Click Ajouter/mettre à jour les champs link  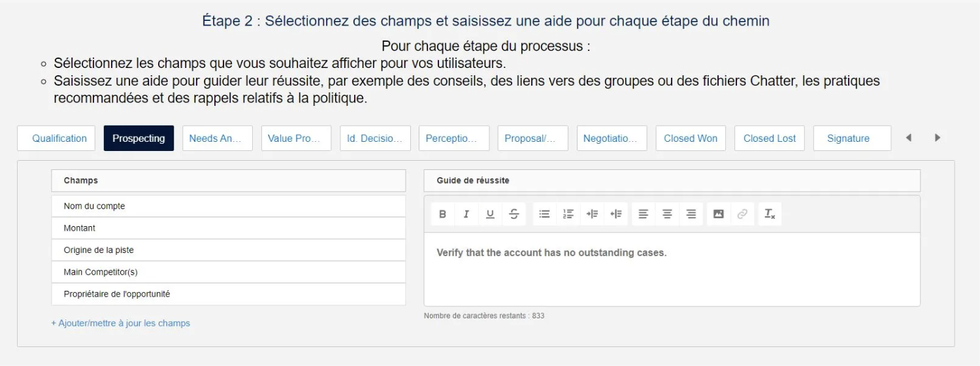[121, 323]
